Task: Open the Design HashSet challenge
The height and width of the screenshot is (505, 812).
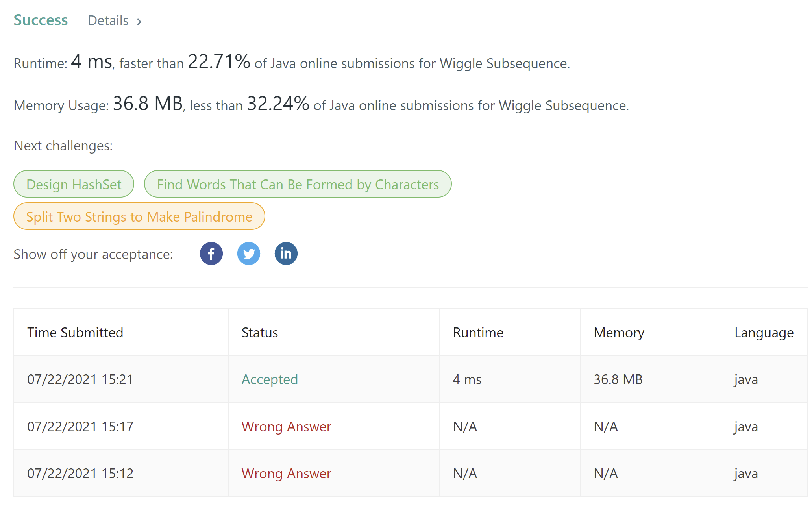Action: tap(74, 184)
